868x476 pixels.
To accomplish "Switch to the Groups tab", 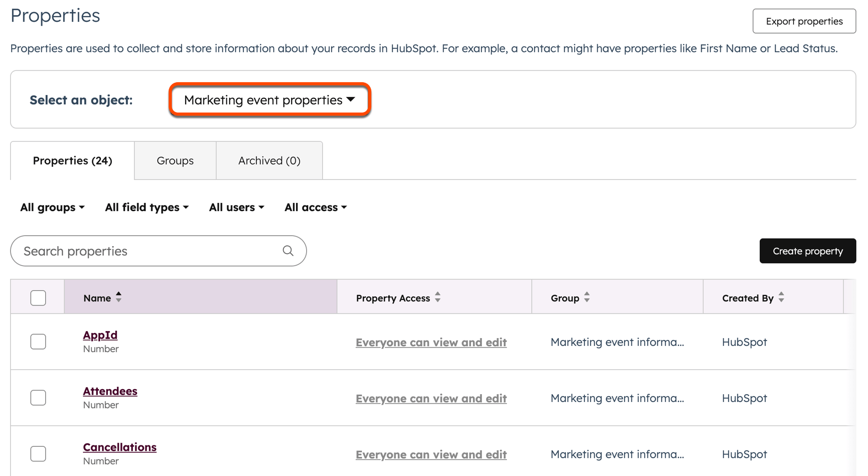I will tap(175, 160).
